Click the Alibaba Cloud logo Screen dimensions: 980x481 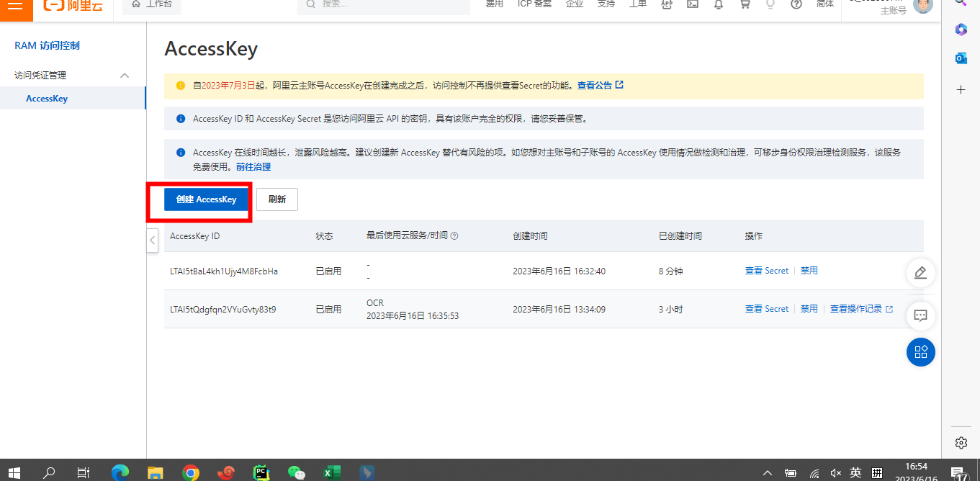72,5
